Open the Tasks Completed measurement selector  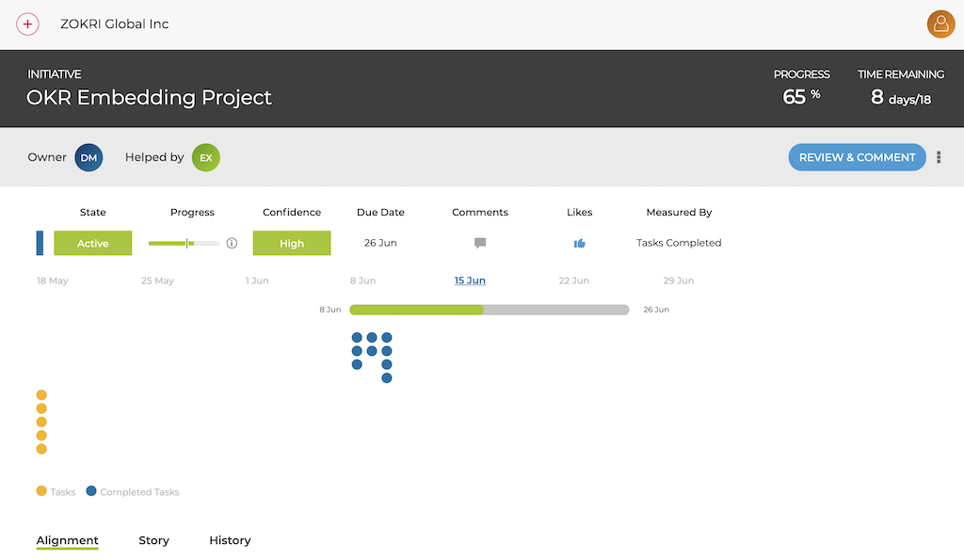pos(679,243)
